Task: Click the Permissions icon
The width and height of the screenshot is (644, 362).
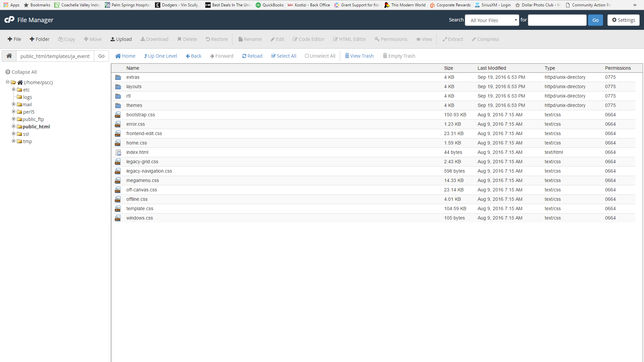Action: click(390, 39)
